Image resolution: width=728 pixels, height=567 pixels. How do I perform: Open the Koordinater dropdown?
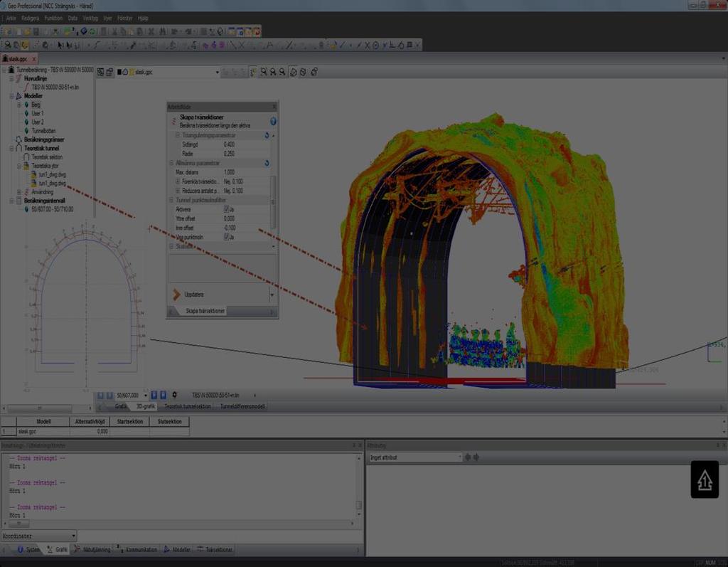click(73, 536)
